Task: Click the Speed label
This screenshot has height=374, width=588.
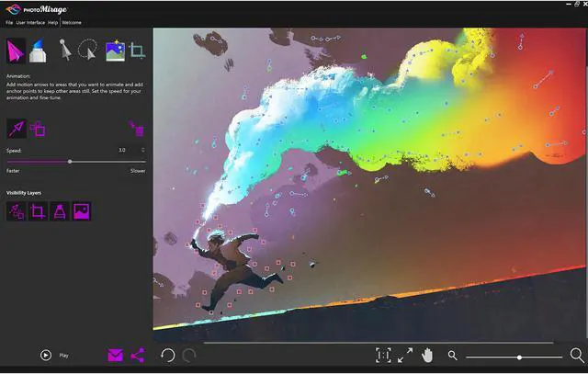Action: coord(14,151)
